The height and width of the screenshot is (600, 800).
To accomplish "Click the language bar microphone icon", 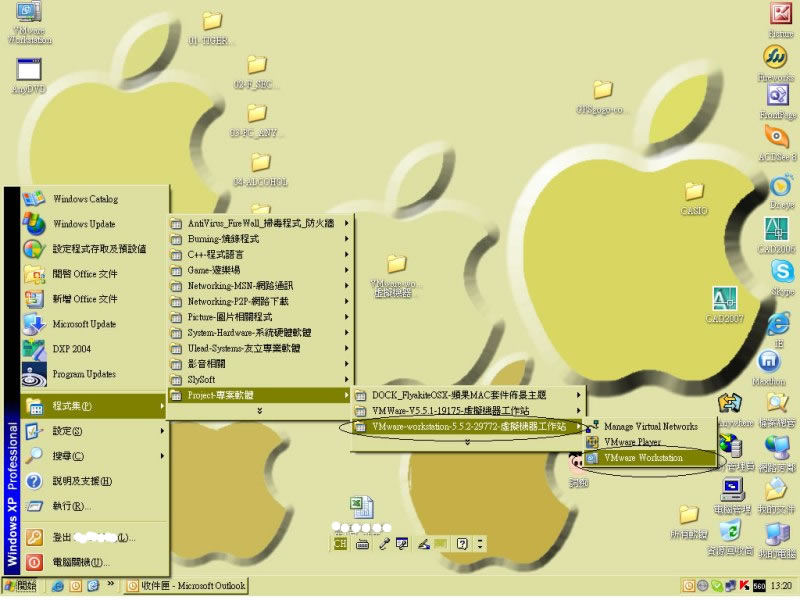I will pyautogui.click(x=384, y=544).
